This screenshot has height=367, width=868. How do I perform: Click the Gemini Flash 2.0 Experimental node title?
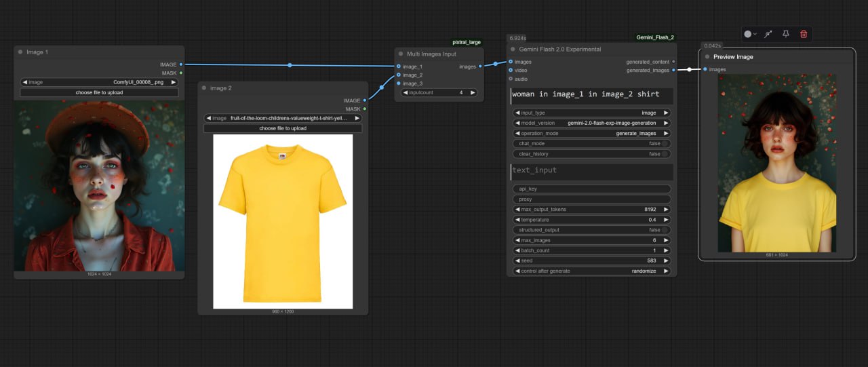click(560, 50)
